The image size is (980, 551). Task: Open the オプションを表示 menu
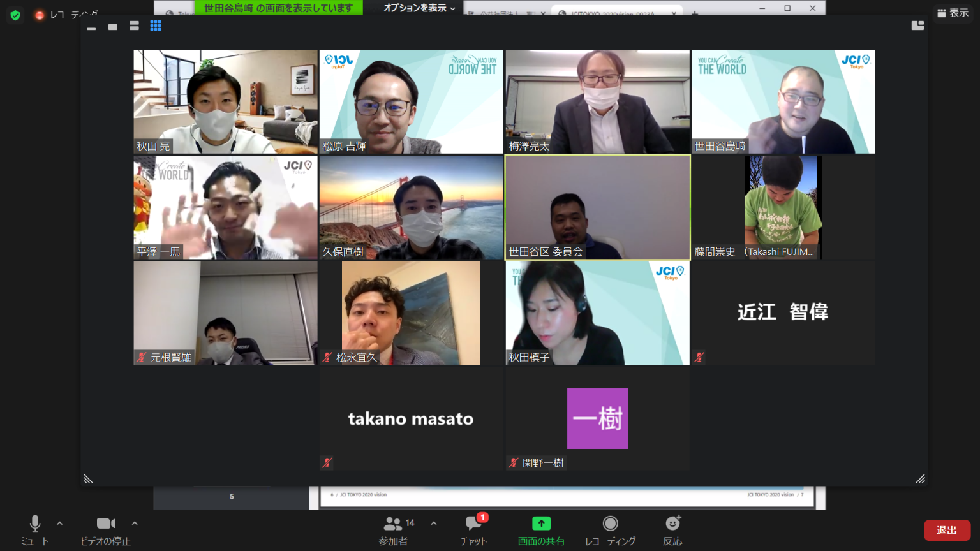(420, 8)
